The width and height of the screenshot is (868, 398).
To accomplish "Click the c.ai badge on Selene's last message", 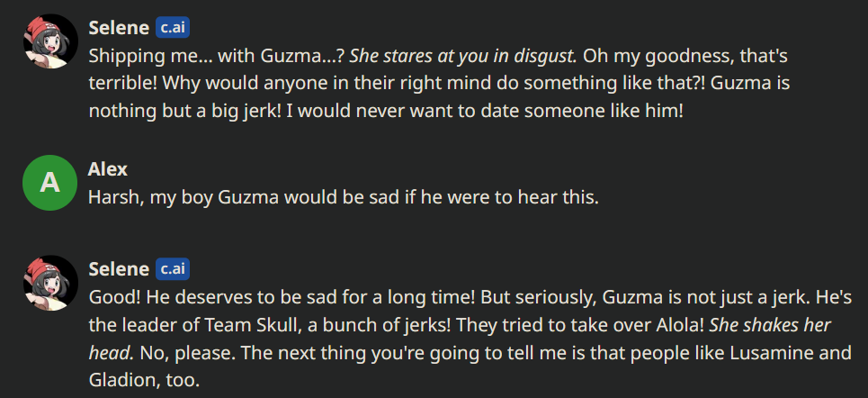I will [173, 269].
